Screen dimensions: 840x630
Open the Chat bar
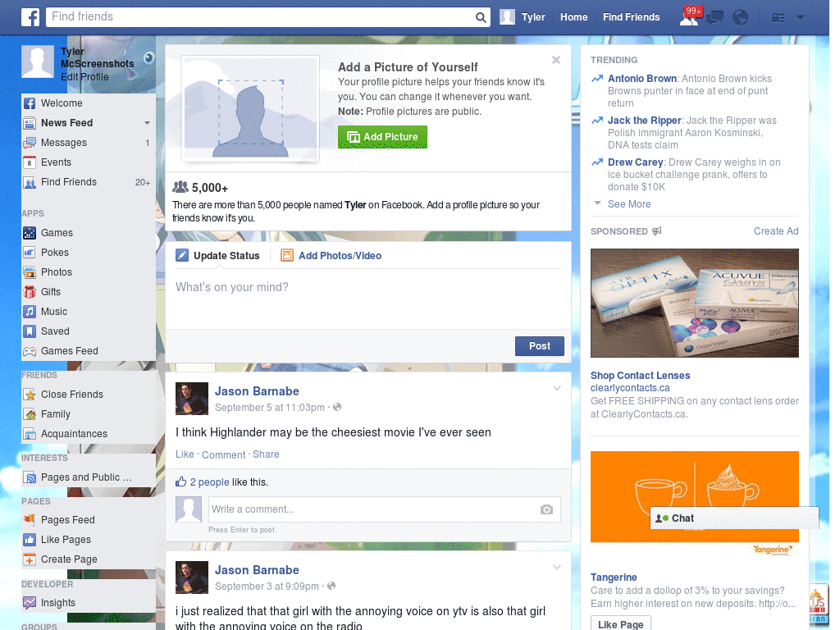[734, 518]
